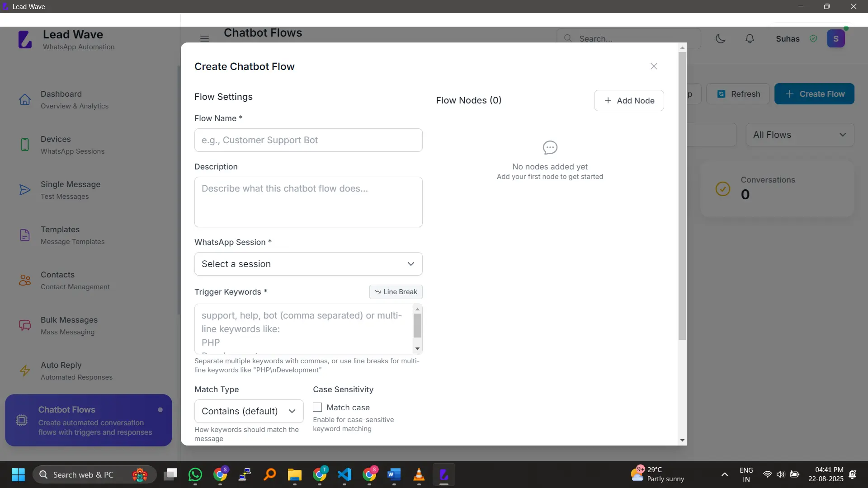The image size is (868, 488).
Task: Open WhatsApp from the taskbar
Action: tap(195, 474)
